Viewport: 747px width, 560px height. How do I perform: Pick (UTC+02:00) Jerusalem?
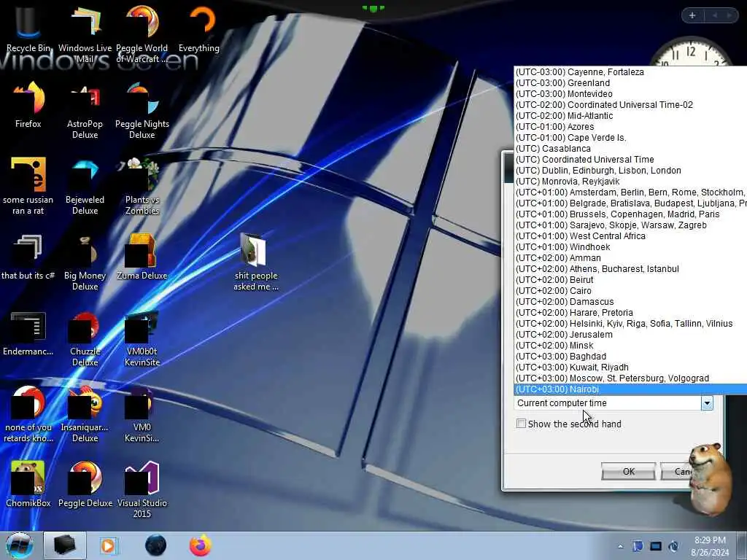tap(631, 335)
